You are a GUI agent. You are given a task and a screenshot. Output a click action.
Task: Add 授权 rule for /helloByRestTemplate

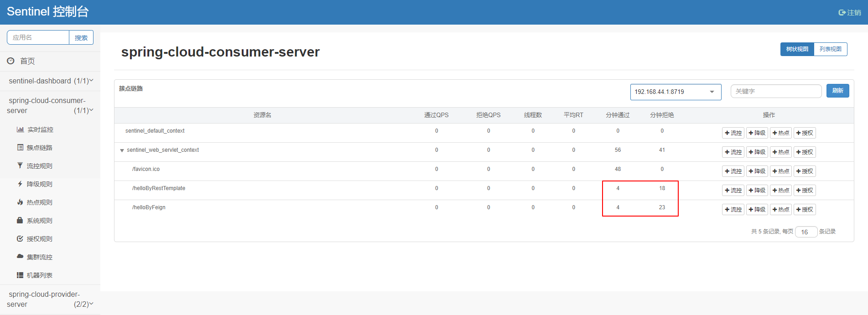point(805,191)
